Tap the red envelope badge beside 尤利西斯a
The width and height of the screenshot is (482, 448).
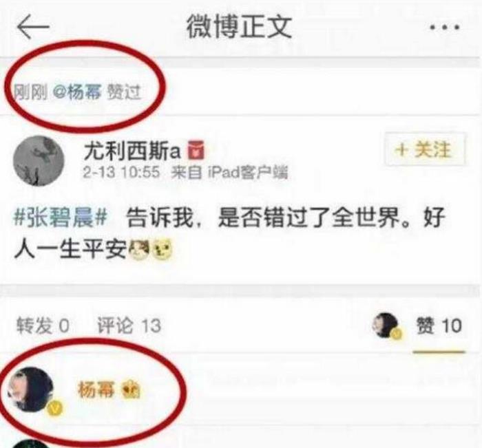point(196,150)
